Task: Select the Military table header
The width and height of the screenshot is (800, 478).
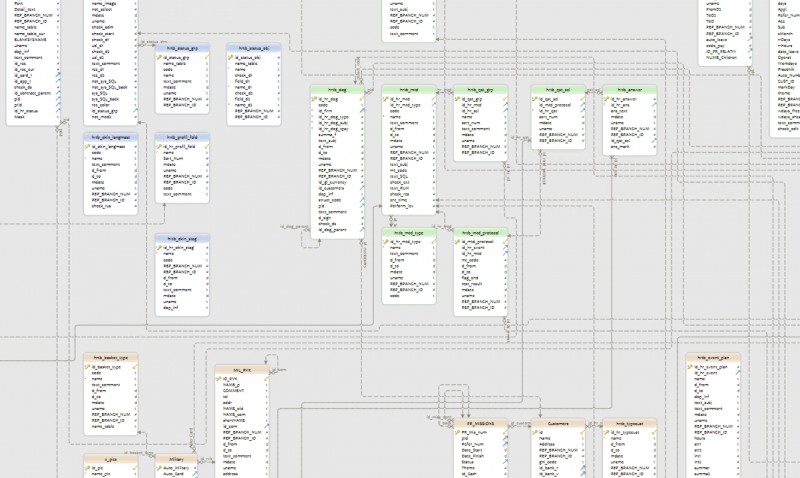Action: [176, 459]
